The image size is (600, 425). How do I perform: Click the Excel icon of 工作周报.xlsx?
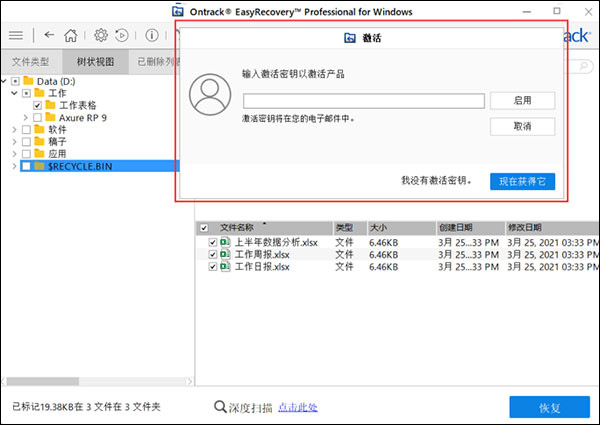pyautogui.click(x=225, y=254)
